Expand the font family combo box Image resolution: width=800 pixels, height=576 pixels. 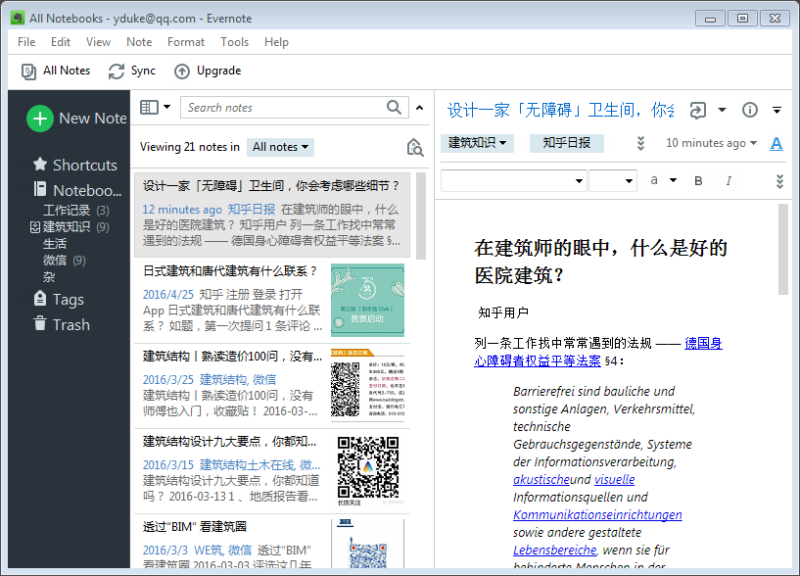click(579, 181)
